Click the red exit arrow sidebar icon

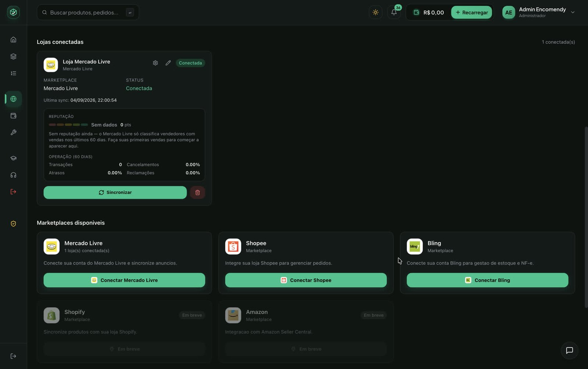pos(13,192)
